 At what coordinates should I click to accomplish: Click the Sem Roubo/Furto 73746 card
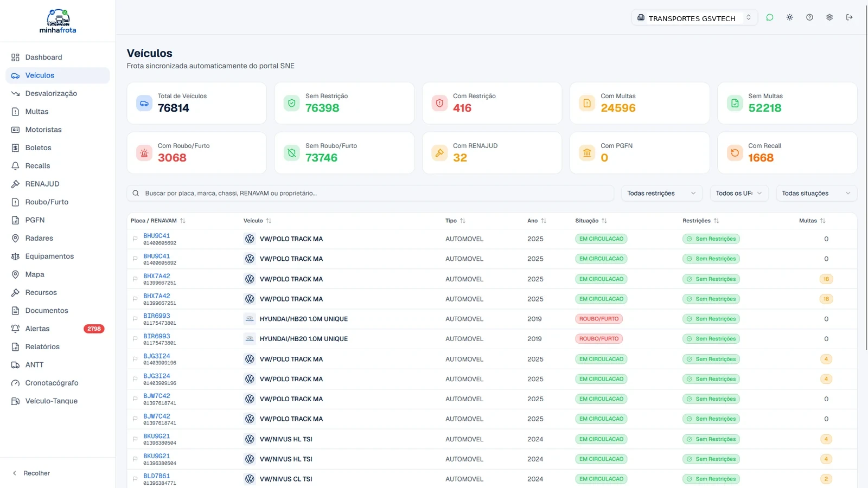coord(344,153)
